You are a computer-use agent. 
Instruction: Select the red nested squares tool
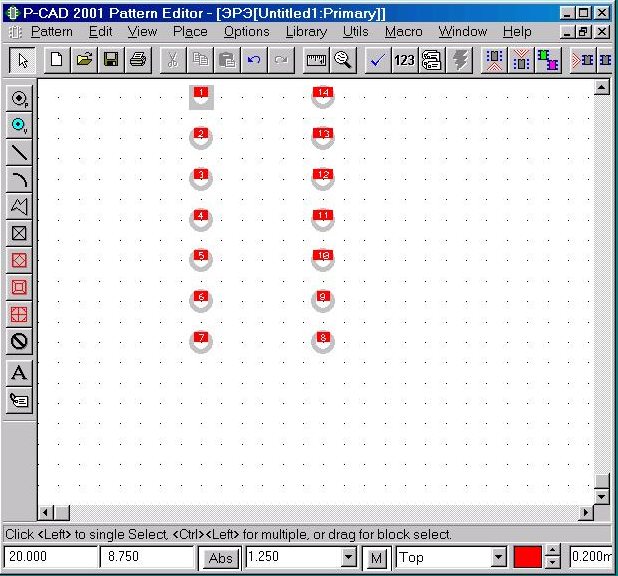click(19, 287)
